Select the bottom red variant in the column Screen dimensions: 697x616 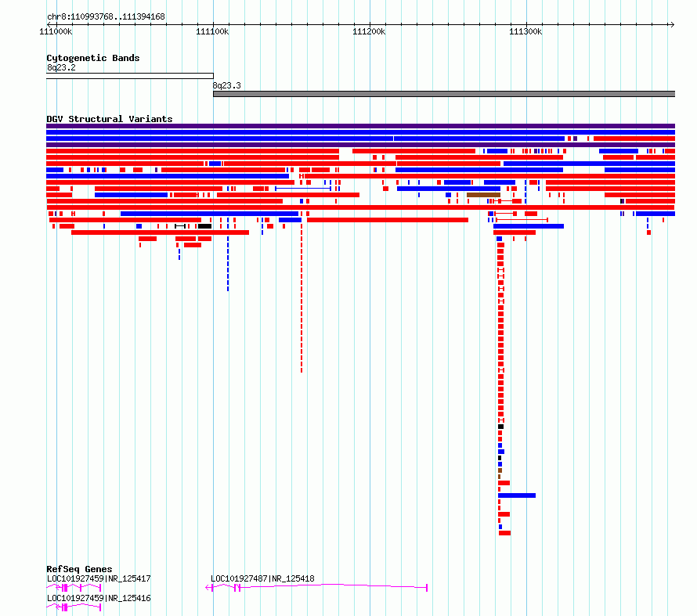(504, 533)
